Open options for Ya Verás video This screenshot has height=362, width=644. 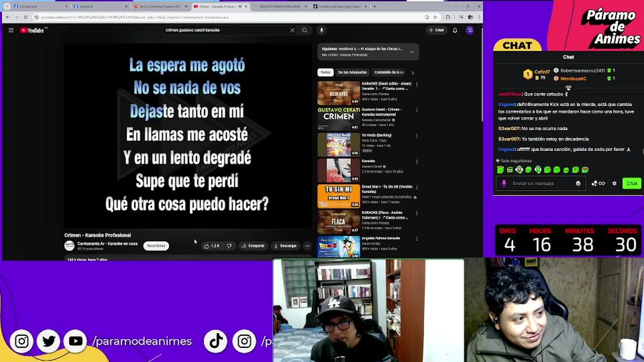(417, 136)
